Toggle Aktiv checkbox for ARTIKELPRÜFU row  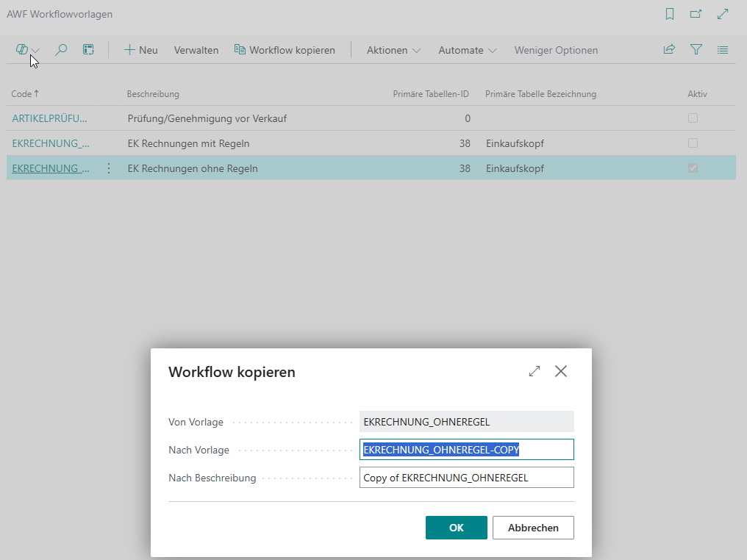pyautogui.click(x=693, y=118)
